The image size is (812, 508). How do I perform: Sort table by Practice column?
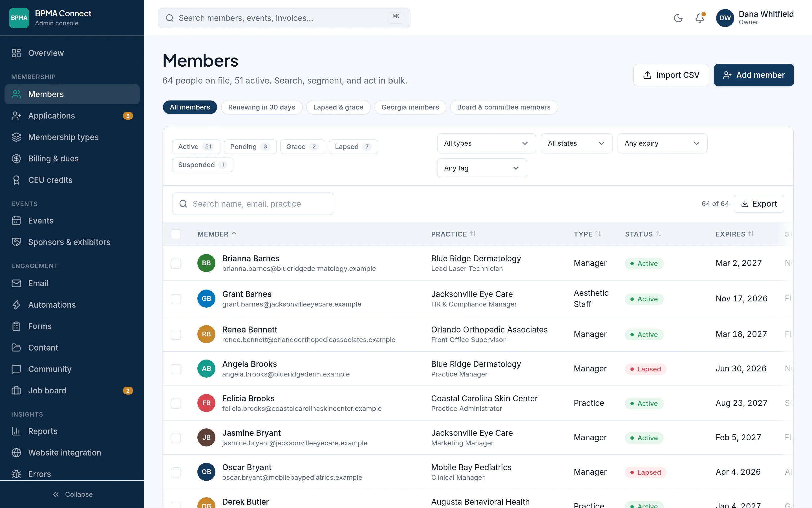coord(453,234)
